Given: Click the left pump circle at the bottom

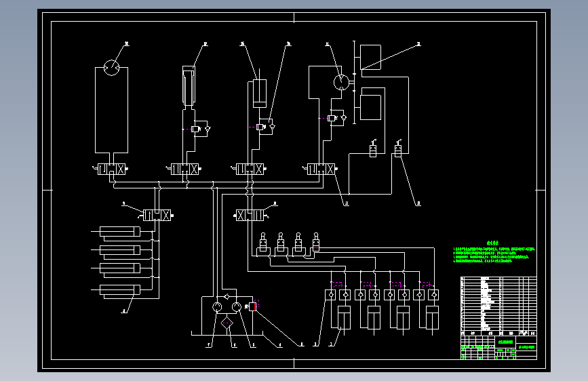Looking at the screenshot, I should point(217,307).
